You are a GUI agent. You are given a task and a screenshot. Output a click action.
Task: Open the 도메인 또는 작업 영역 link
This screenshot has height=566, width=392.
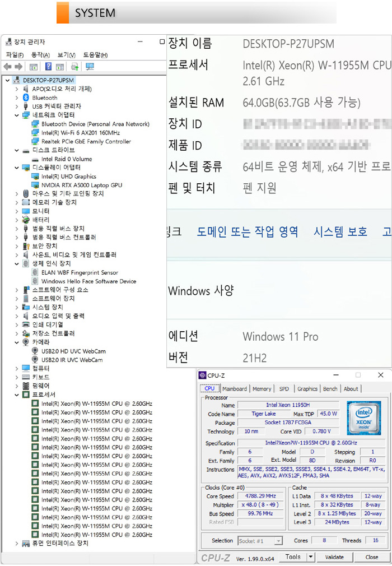248,231
